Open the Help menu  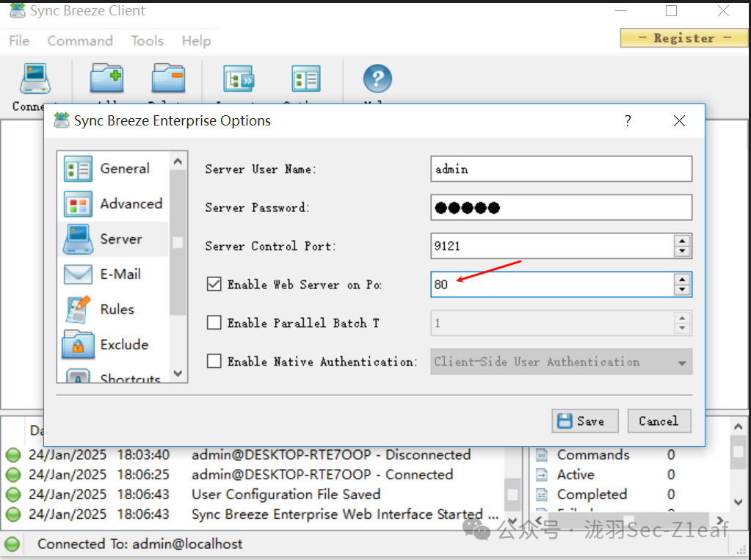pyautogui.click(x=196, y=40)
